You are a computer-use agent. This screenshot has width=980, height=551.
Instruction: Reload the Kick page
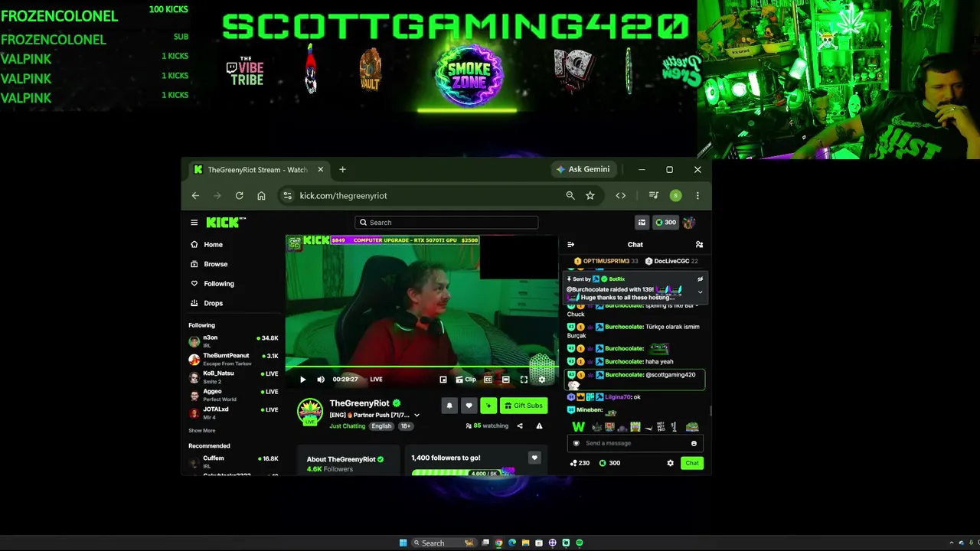pos(239,196)
